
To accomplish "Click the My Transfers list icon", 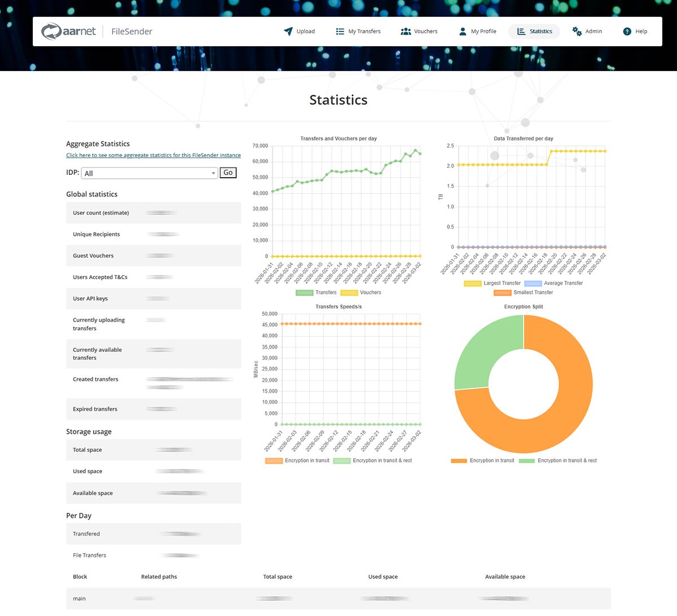I will click(x=340, y=32).
